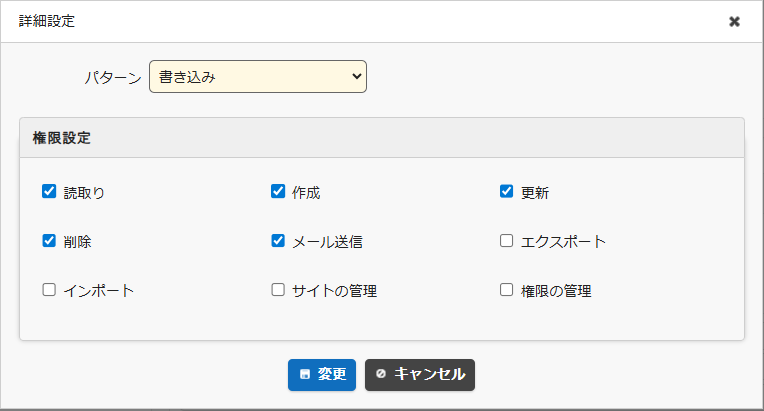Viewport: 764px width, 411px height.
Task: Click the floppy disk icon on 変更 button
Action: [304, 375]
